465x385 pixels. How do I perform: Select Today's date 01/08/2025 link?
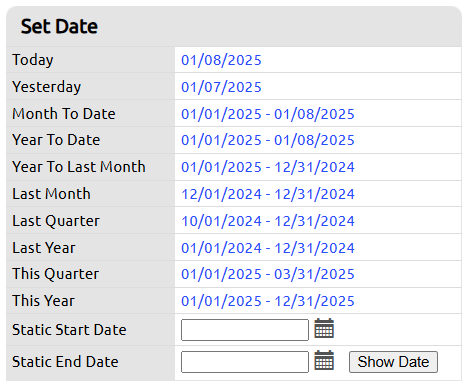tap(221, 60)
